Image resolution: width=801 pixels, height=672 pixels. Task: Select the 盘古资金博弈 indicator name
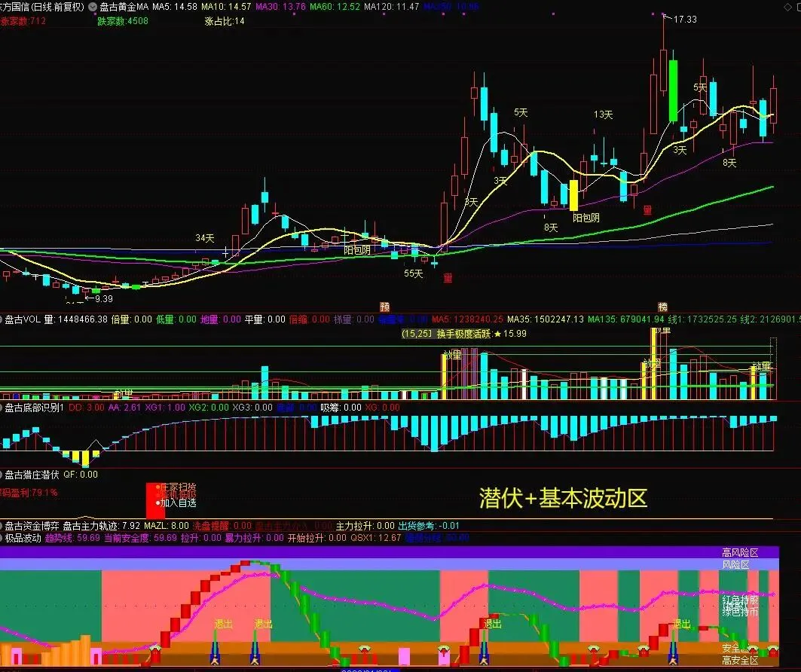[x=32, y=526]
